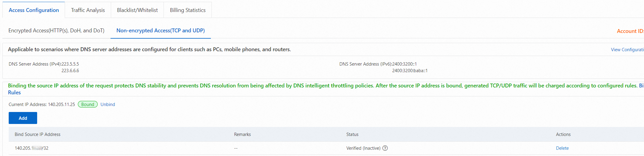Click the help icon beside Verified (Inactive)

tap(385, 148)
